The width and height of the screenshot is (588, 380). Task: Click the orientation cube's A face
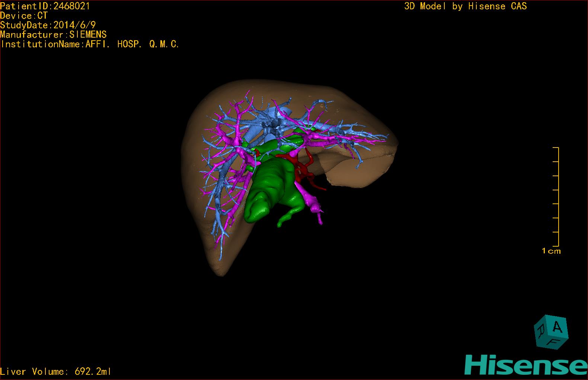click(x=557, y=327)
